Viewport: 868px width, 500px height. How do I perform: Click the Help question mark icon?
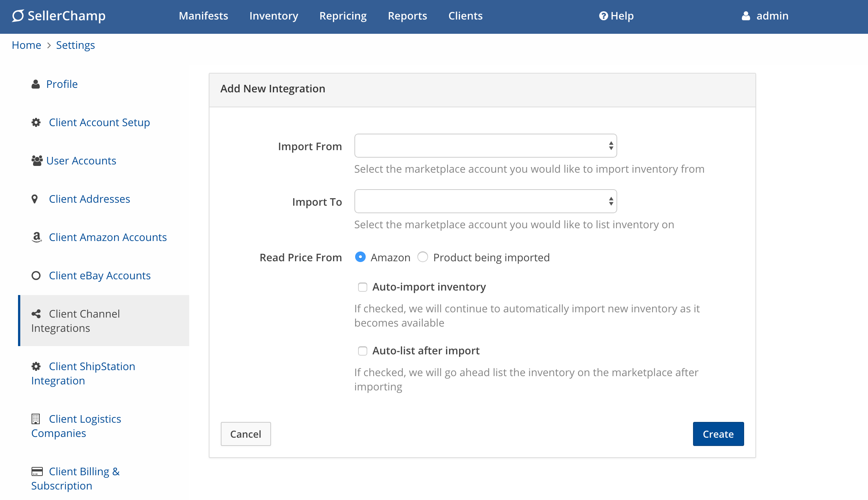pos(603,16)
